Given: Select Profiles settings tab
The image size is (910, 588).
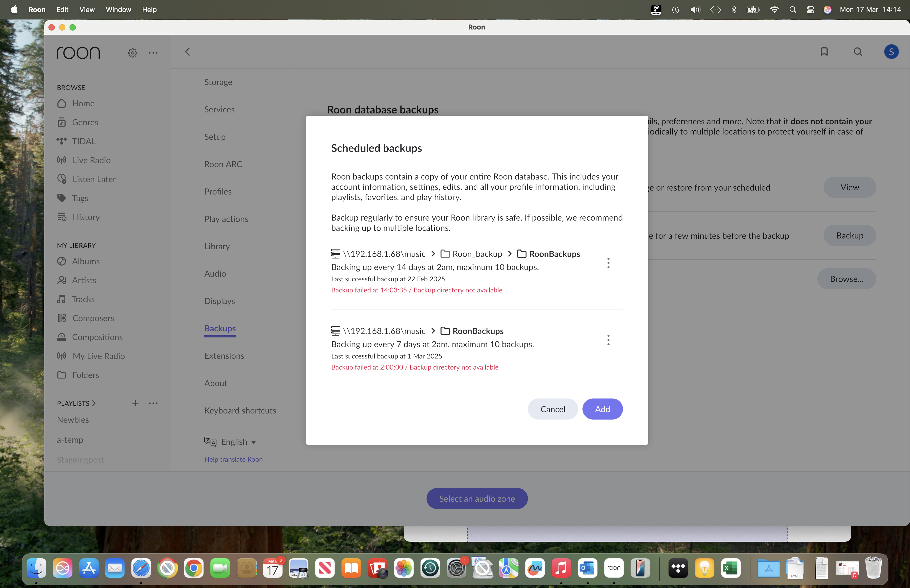Looking at the screenshot, I should pos(218,192).
